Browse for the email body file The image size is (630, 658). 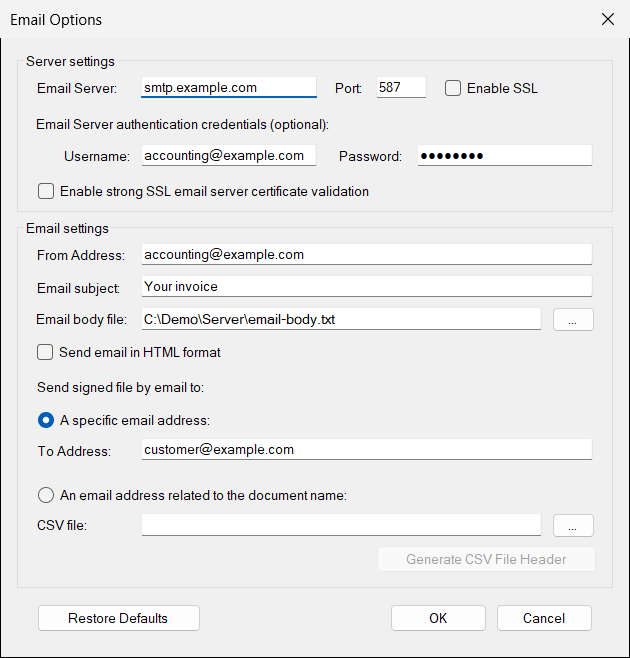pyautogui.click(x=573, y=320)
